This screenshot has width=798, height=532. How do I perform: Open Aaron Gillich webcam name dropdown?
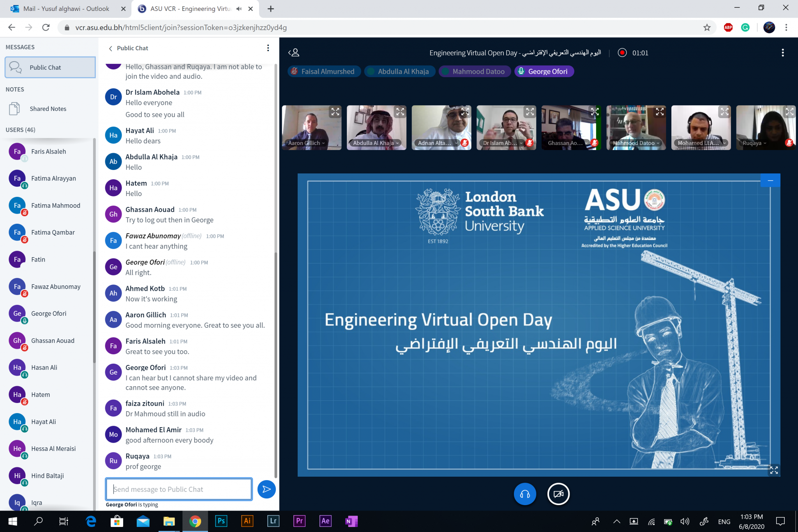pos(307,143)
